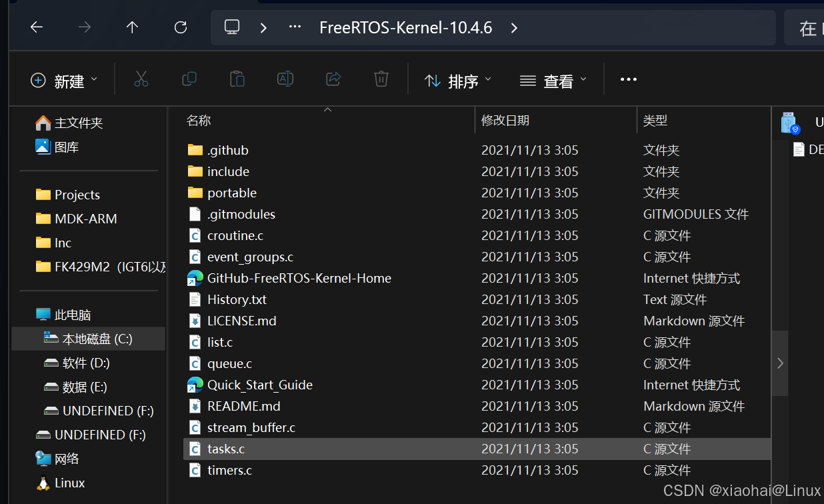
Task: Select the event_groups.c file icon
Action: tap(195, 257)
